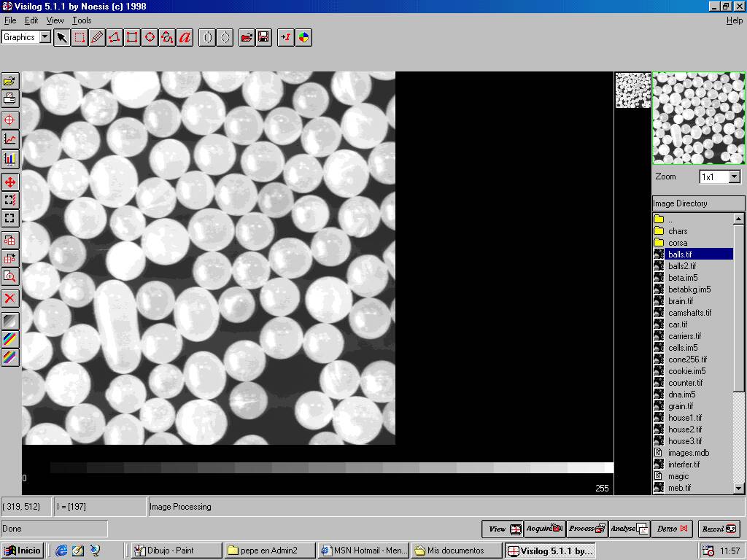This screenshot has width=747, height=560.
Task: Toggle the red four-arrow move tool
Action: [x=9, y=182]
